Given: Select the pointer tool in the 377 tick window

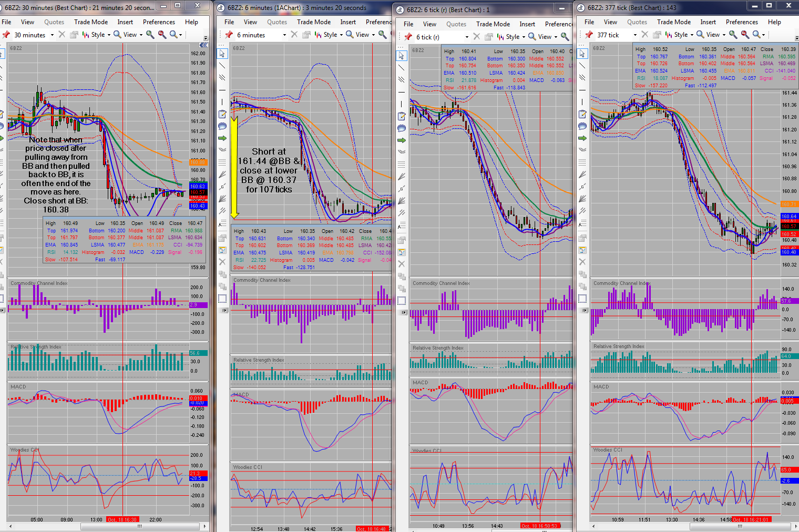Looking at the screenshot, I should click(x=582, y=54).
